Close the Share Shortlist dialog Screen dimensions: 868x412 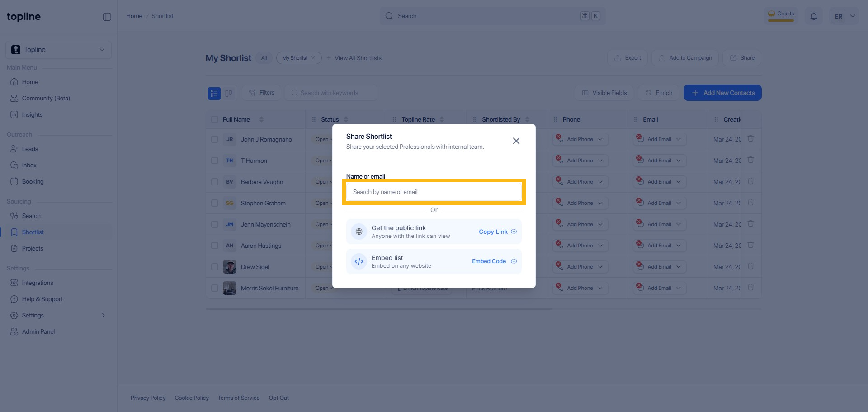pos(516,141)
